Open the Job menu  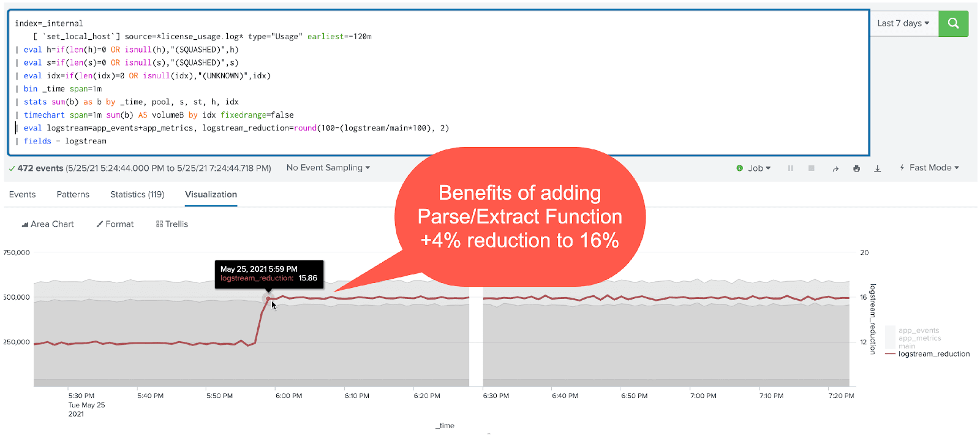click(x=754, y=168)
